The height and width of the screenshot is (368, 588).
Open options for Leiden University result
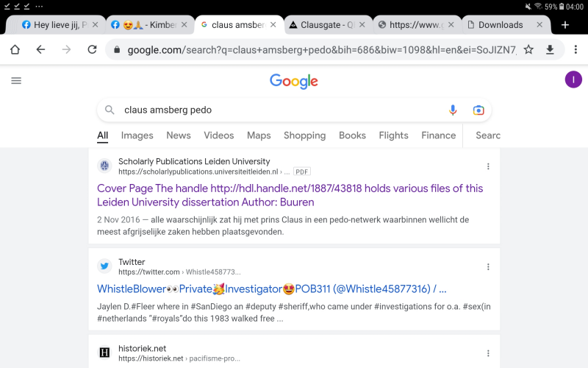488,166
